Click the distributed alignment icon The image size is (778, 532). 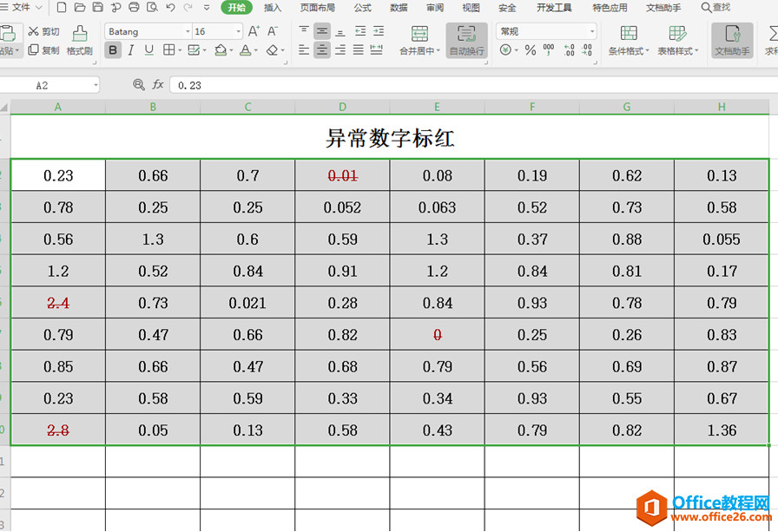click(x=377, y=49)
